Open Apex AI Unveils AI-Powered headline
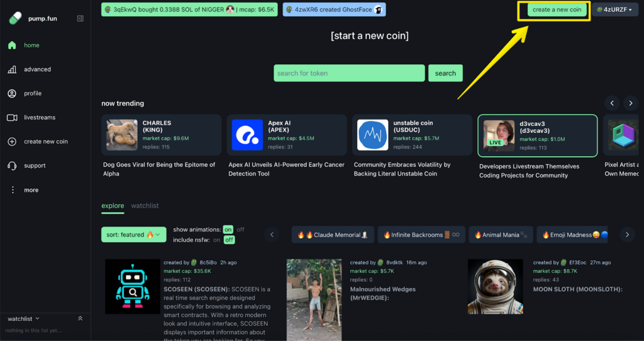The height and width of the screenshot is (341, 644). pyautogui.click(x=286, y=169)
